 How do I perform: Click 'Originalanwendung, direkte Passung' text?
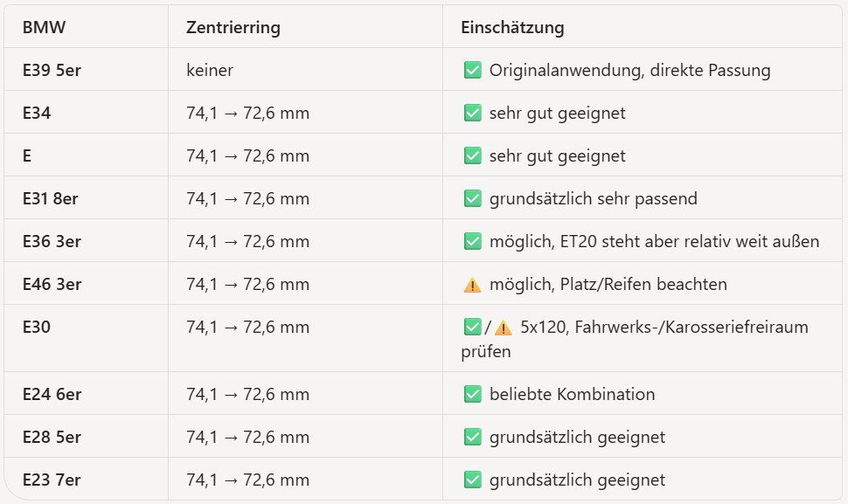coord(630,70)
